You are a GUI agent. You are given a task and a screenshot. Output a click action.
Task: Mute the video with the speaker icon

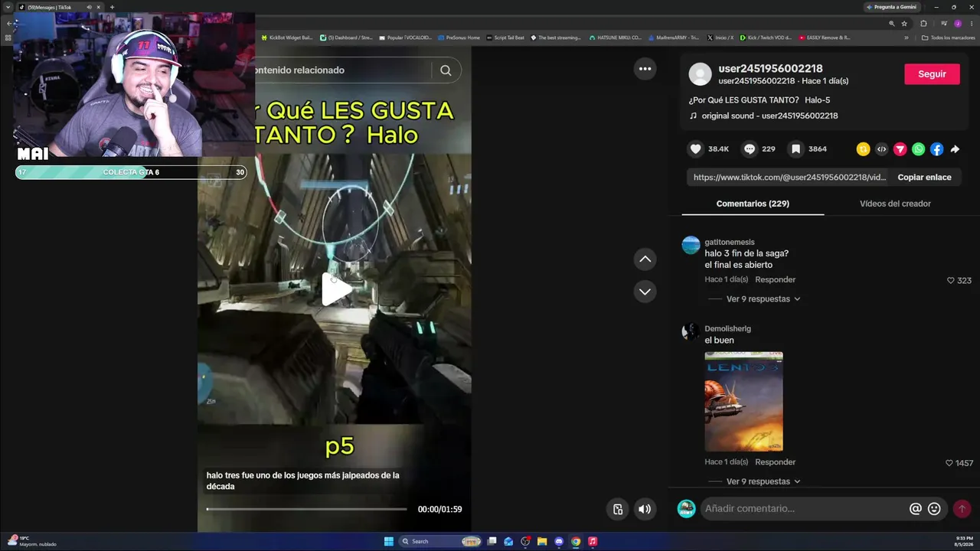pyautogui.click(x=645, y=509)
